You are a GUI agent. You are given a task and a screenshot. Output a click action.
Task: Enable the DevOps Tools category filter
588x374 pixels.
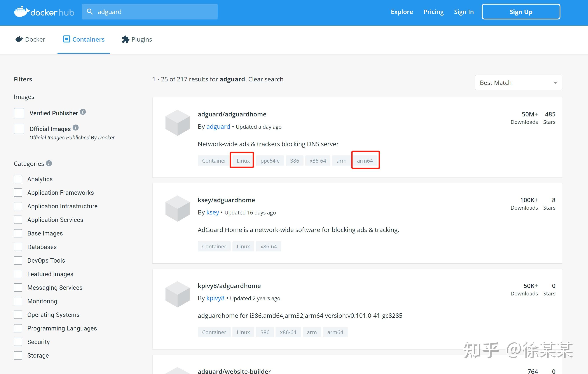pyautogui.click(x=18, y=260)
